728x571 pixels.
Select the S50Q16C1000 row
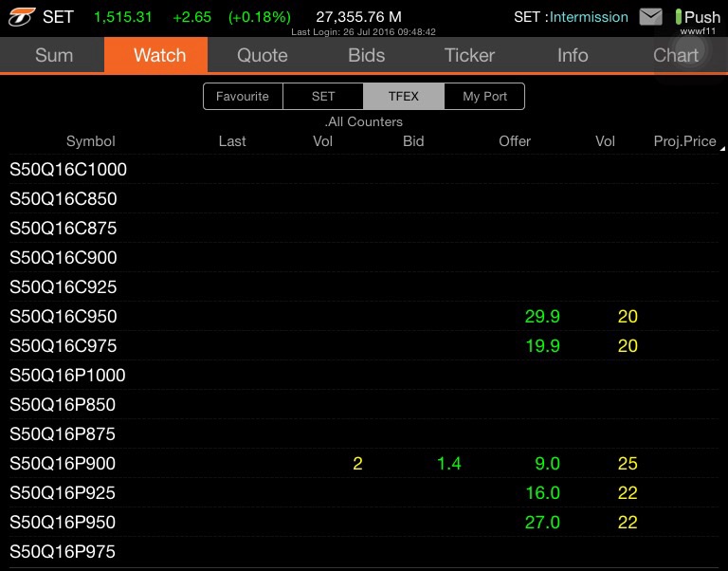(364, 169)
